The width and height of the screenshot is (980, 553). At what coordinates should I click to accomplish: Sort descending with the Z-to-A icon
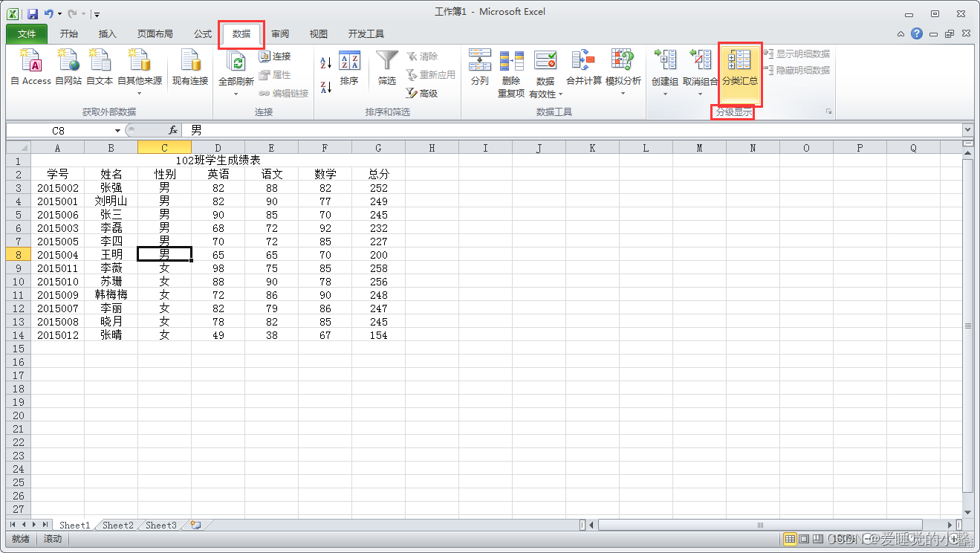326,87
